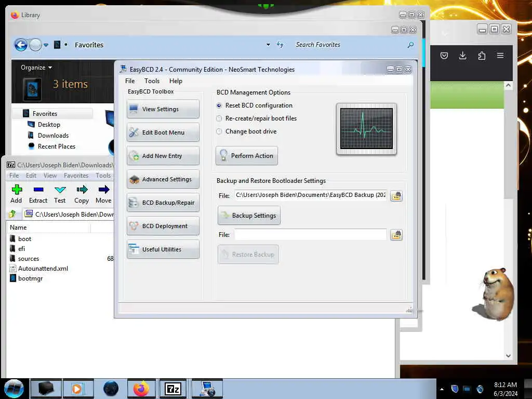Open Firefox hamburger menu
Image resolution: width=532 pixels, height=399 pixels.
tap(500, 55)
